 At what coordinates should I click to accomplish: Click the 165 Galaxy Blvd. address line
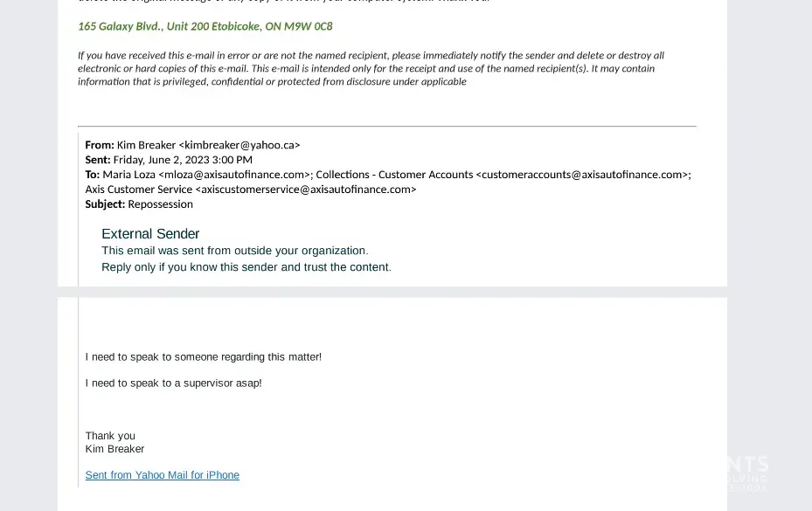click(x=205, y=26)
